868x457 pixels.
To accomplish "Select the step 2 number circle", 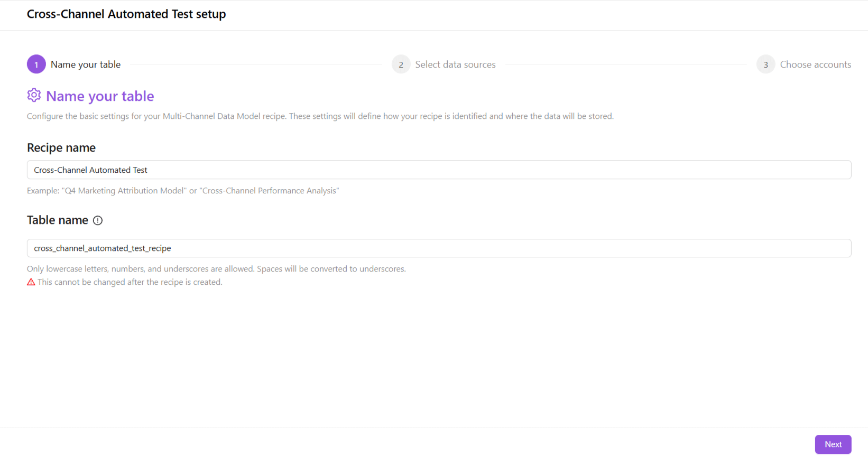I will point(401,64).
